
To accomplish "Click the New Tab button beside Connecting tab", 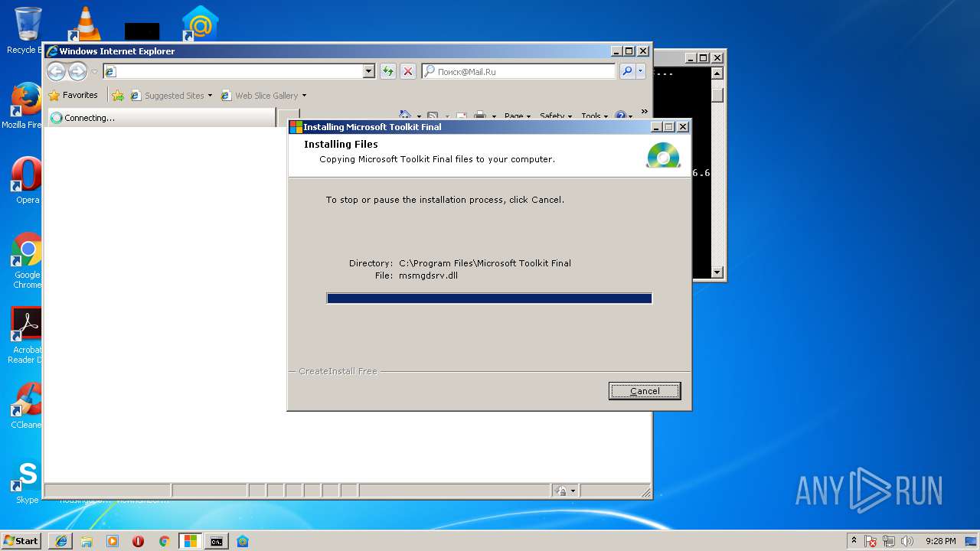I will [x=287, y=118].
